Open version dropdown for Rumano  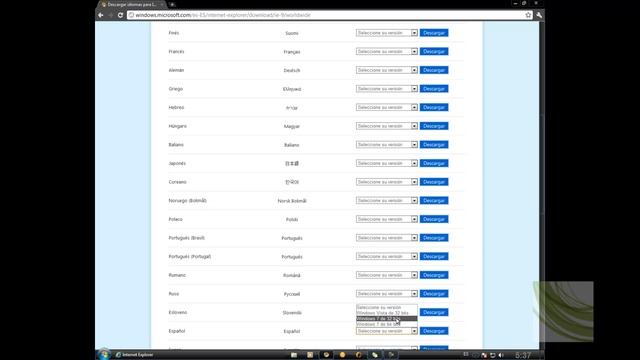click(x=387, y=275)
